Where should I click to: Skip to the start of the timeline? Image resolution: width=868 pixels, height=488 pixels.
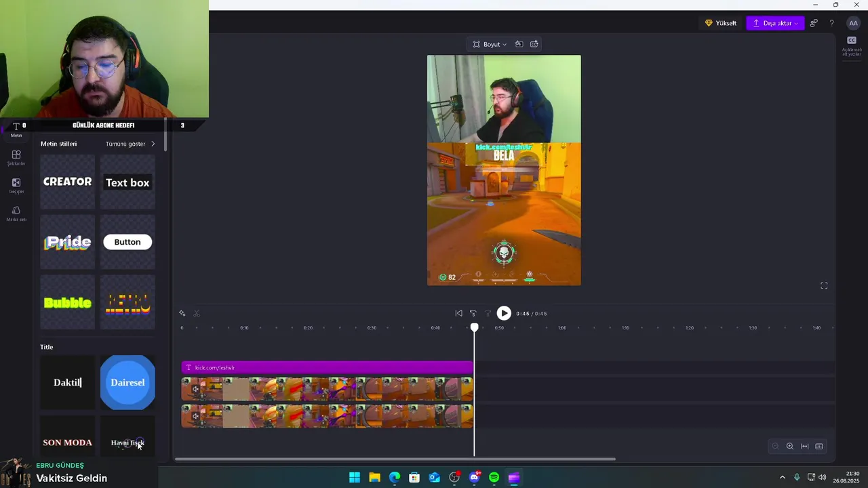coord(458,313)
